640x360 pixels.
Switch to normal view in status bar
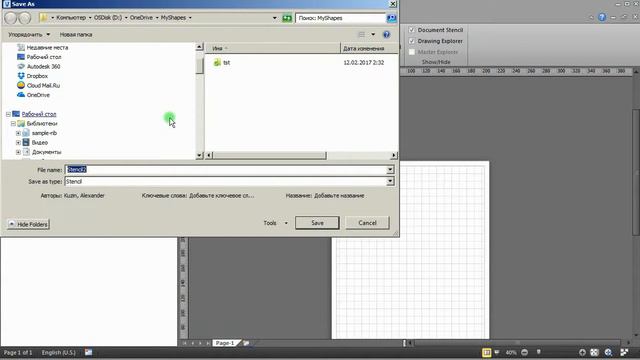[x=487, y=352]
